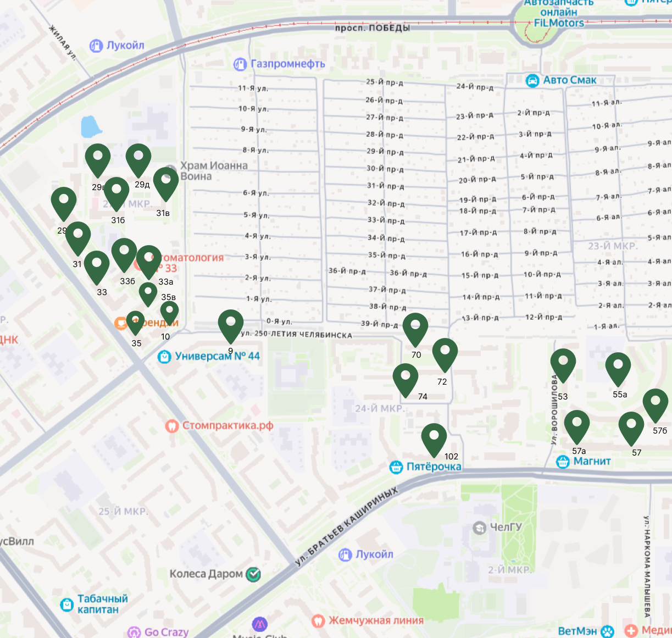Select the Авто Смак place icon
The width and height of the screenshot is (672, 638).
[532, 81]
